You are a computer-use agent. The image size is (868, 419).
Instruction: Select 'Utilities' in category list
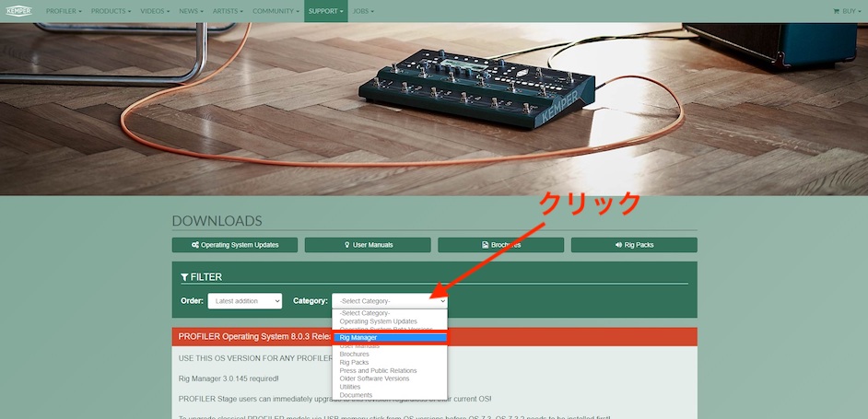point(390,387)
